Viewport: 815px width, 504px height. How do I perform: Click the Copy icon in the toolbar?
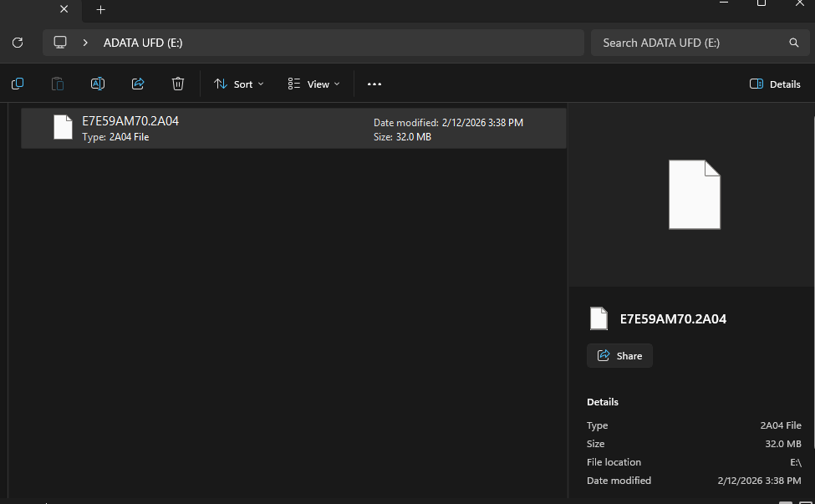(x=17, y=84)
